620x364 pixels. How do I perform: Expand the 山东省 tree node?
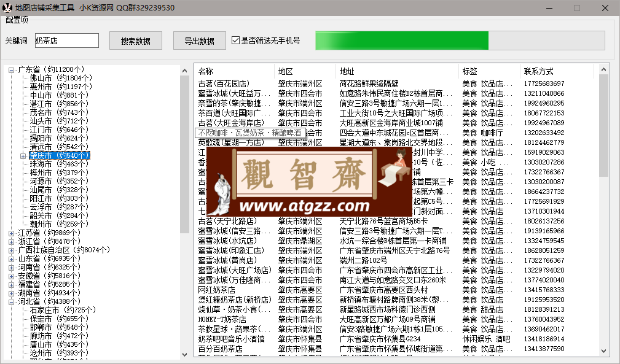tap(12, 259)
